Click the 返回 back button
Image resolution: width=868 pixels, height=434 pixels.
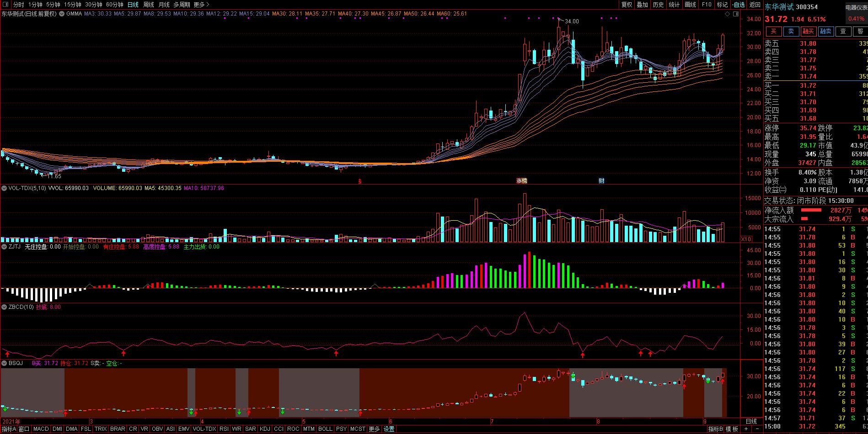755,5
